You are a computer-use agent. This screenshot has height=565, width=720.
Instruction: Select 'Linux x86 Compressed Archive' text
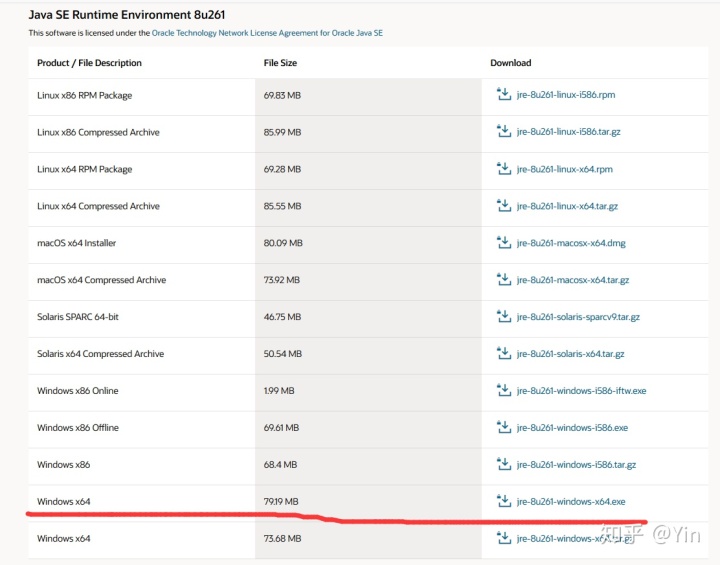pos(98,132)
